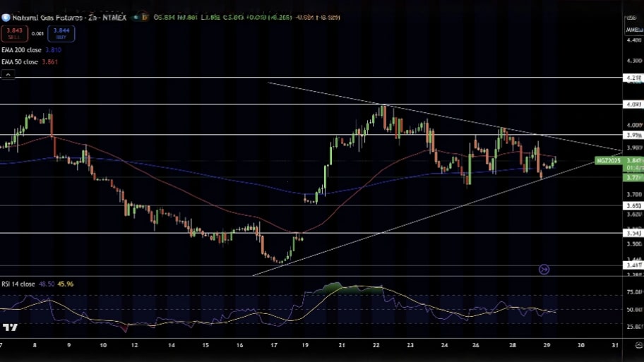
Task: Click the 3.844 Buy button
Action: [63, 32]
